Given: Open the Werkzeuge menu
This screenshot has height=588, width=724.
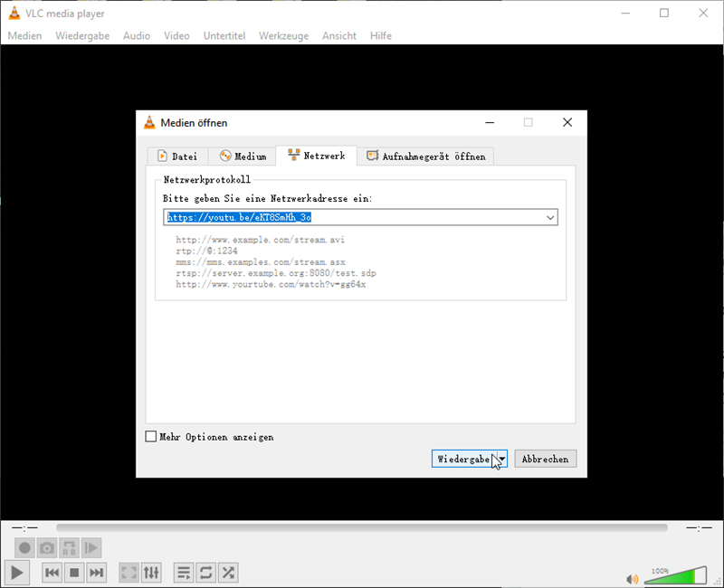Looking at the screenshot, I should click(284, 35).
